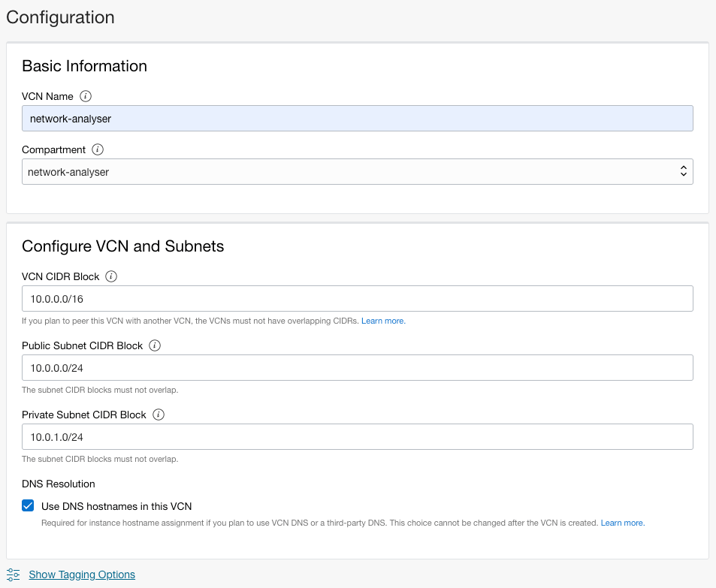Expand the Show Tagging Options link
Viewport: 716px width, 588px height.
82,574
